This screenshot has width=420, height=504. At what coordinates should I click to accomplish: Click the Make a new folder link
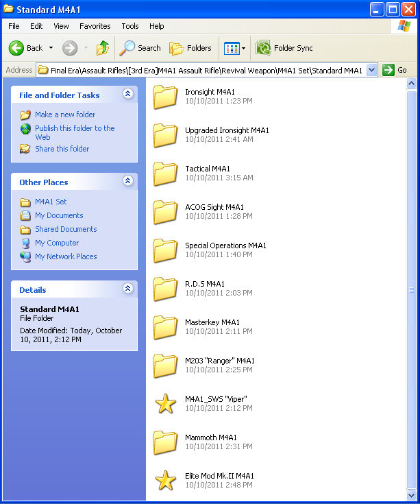tap(65, 115)
